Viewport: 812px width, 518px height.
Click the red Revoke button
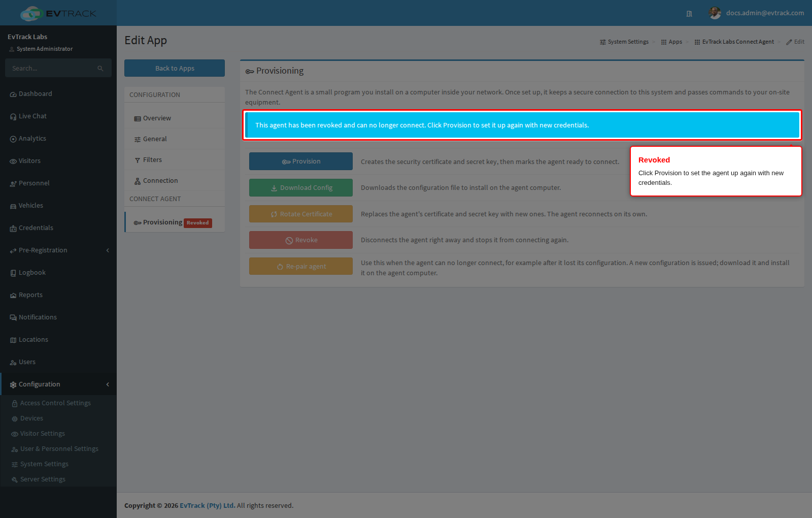point(301,240)
